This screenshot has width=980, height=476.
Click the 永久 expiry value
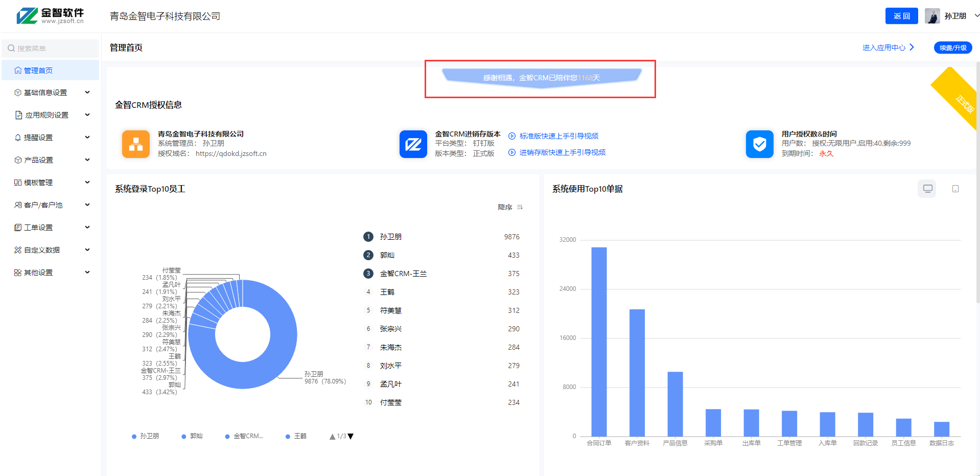click(826, 153)
